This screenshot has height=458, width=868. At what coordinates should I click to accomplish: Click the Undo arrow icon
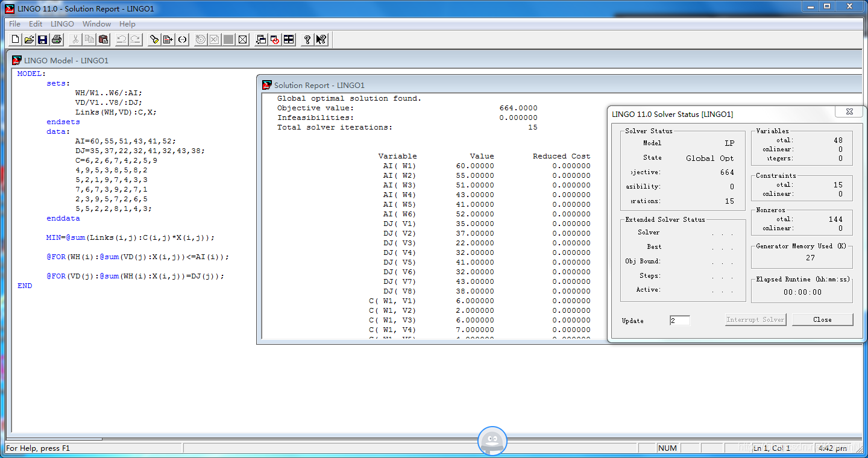[122, 39]
